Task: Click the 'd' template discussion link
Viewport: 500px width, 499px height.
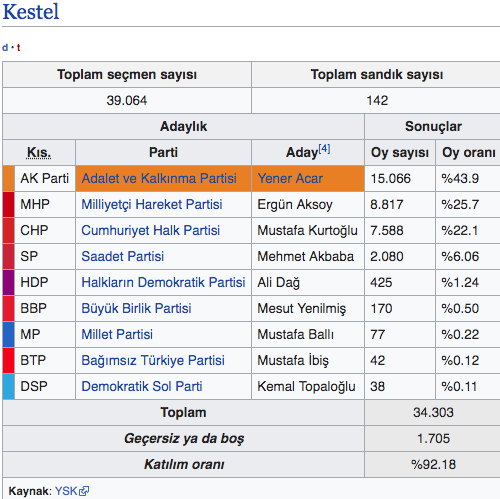Action: tap(5, 48)
